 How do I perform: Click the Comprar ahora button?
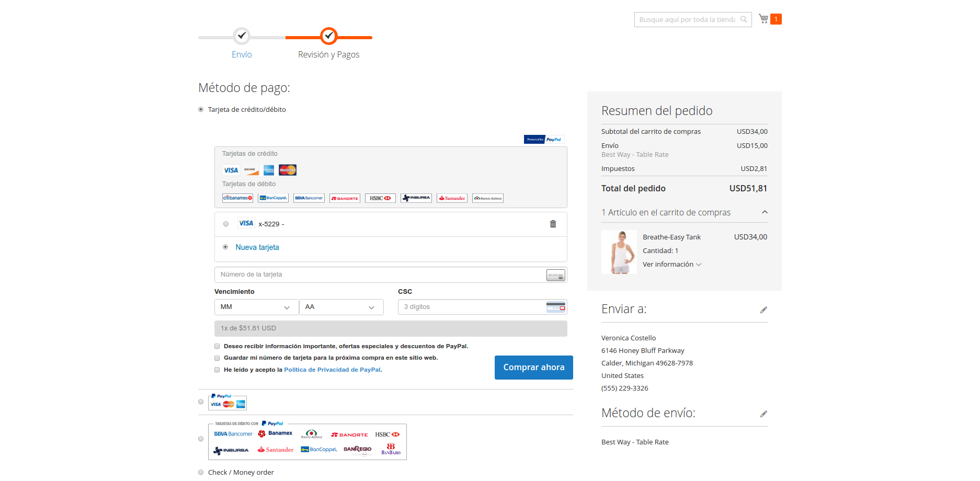click(533, 368)
